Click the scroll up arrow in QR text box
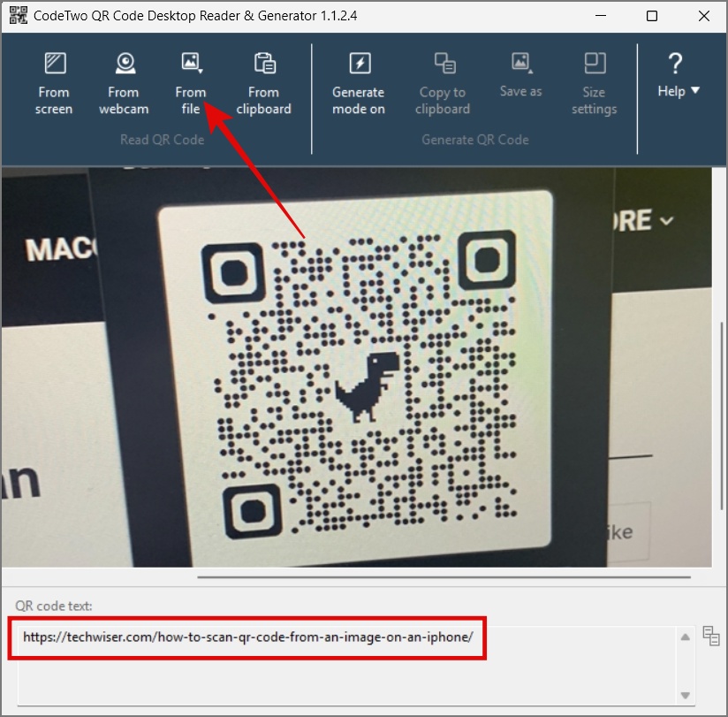This screenshot has height=717, width=728. tap(685, 637)
